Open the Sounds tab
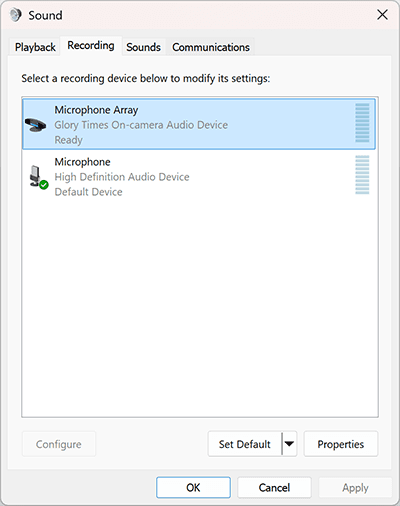This screenshot has width=400, height=506. point(143,47)
